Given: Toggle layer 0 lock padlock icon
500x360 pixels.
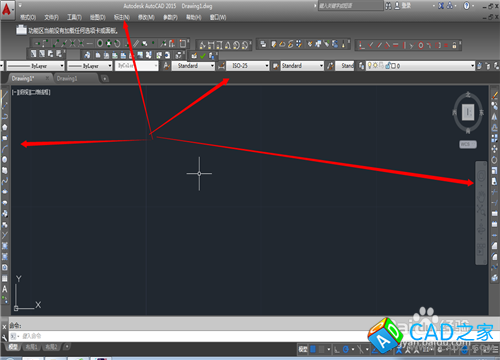Looking at the screenshot, I should pyautogui.click(x=388, y=66).
